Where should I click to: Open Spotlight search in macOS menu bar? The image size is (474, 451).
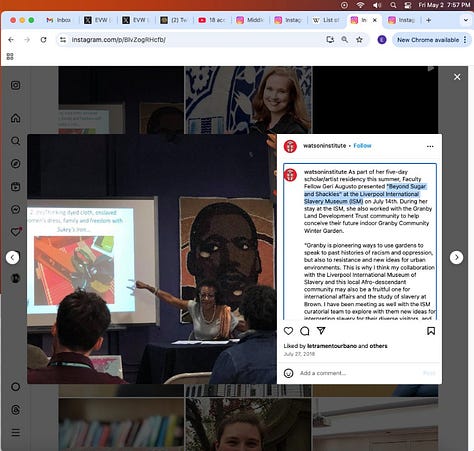pos(393,5)
